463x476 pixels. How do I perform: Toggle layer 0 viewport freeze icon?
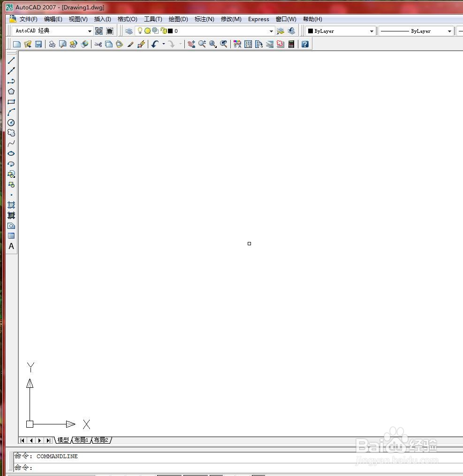(155, 30)
